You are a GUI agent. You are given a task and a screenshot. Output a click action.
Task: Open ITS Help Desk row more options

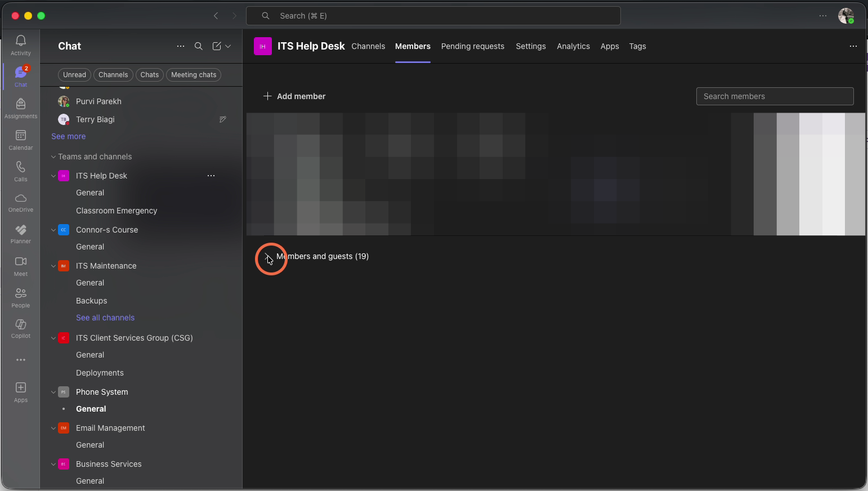coord(211,176)
